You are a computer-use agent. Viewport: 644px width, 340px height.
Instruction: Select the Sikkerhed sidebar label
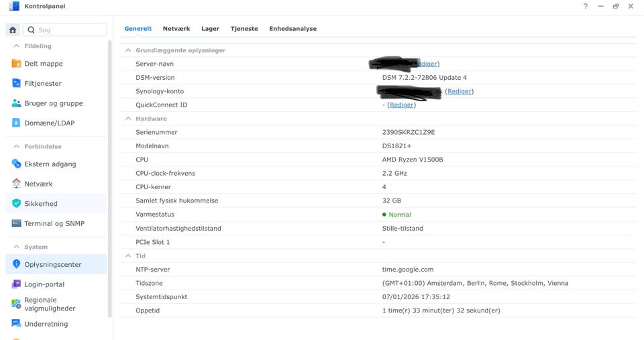(x=41, y=203)
